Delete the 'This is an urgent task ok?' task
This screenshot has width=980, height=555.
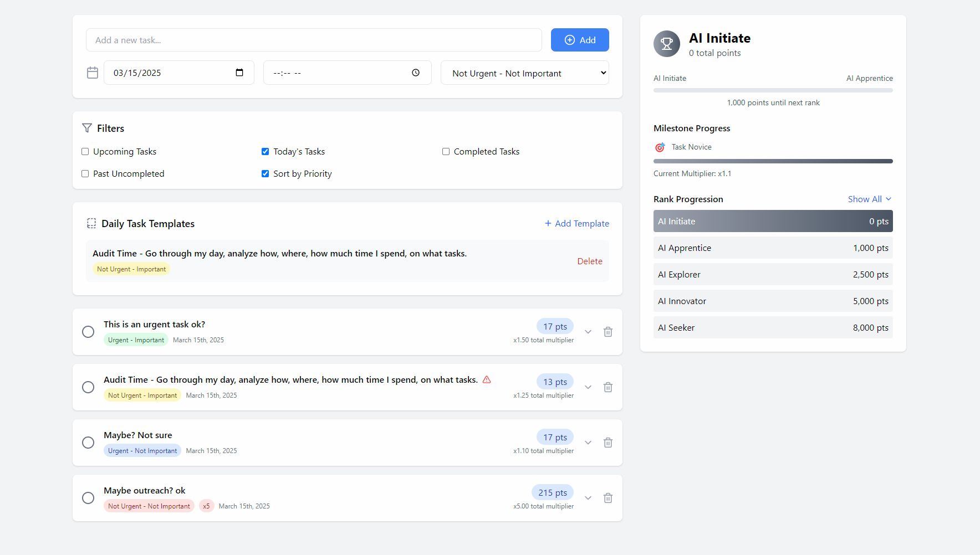coord(608,332)
